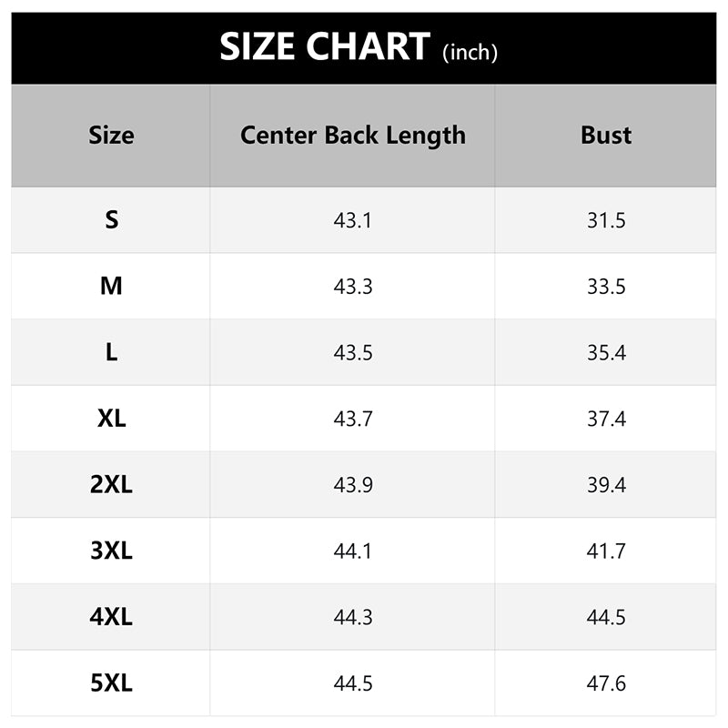
Task: Click the Bust column header
Action: pyautogui.click(x=606, y=136)
